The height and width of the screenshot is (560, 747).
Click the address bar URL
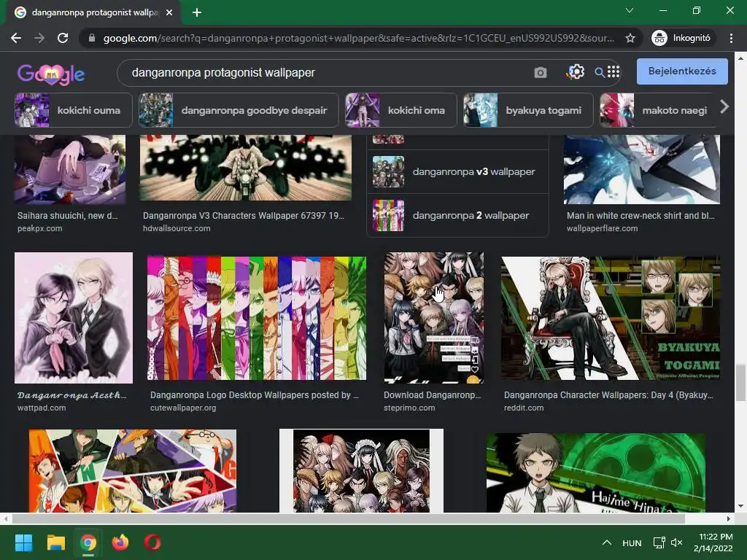coord(358,38)
